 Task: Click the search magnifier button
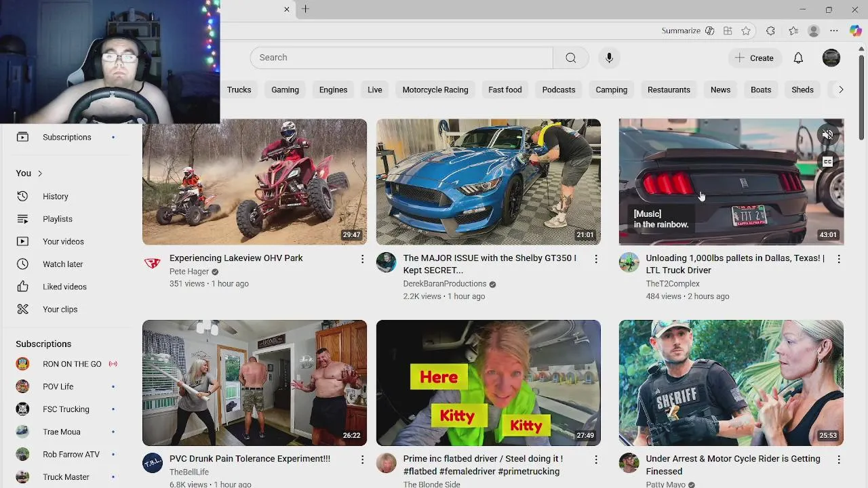[x=571, y=58]
